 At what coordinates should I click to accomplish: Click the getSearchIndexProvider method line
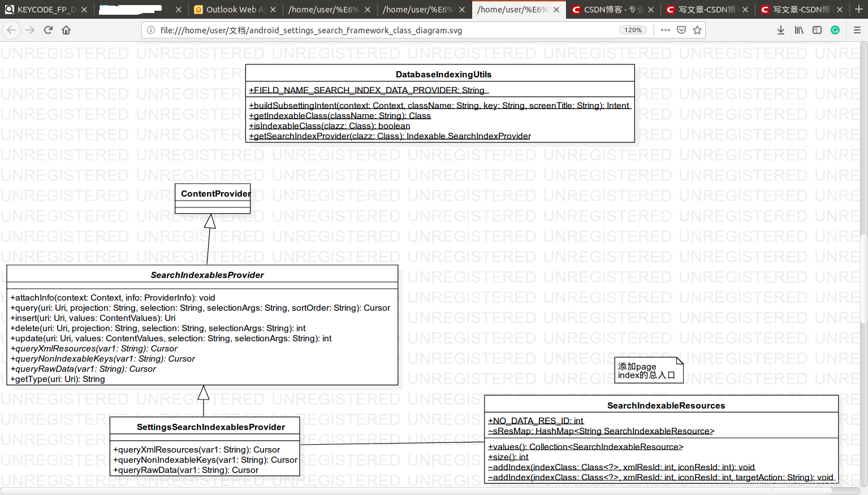pyautogui.click(x=390, y=136)
